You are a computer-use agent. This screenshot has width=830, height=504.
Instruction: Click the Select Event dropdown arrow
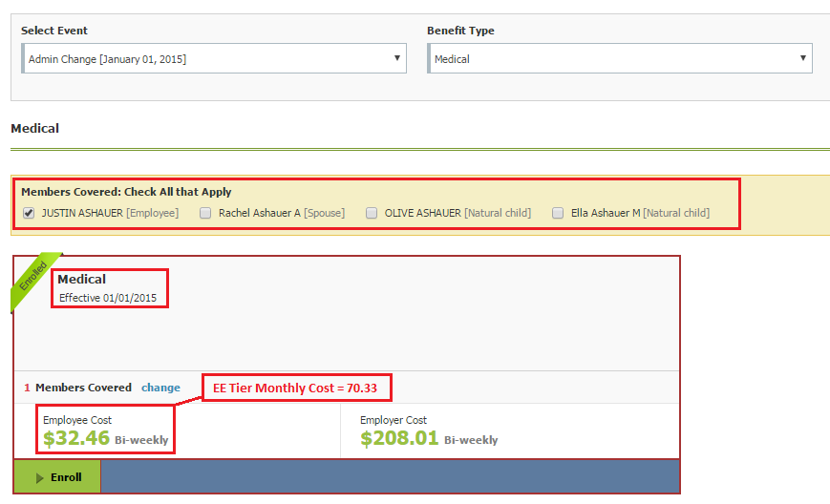tap(396, 58)
